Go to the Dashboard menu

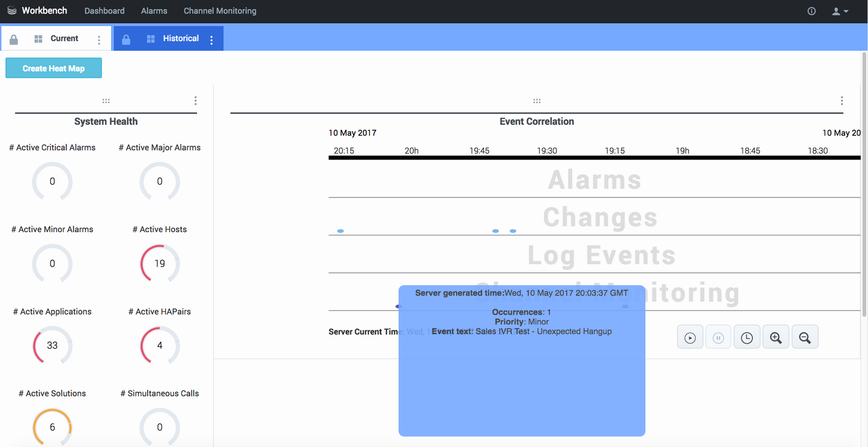104,11
